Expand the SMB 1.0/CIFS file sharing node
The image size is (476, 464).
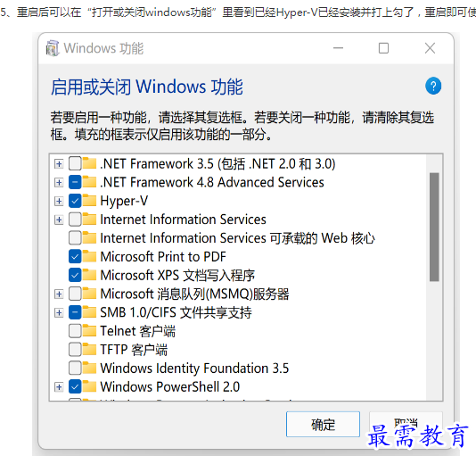point(59,312)
